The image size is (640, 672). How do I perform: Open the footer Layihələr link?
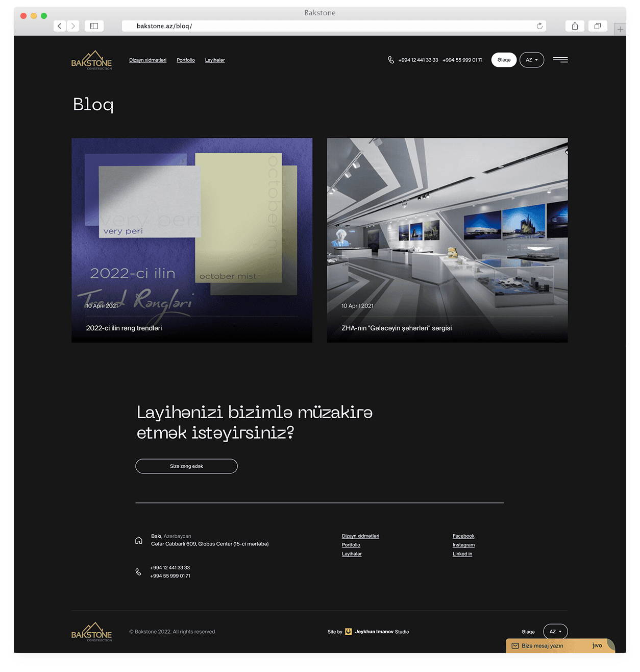pyautogui.click(x=352, y=554)
